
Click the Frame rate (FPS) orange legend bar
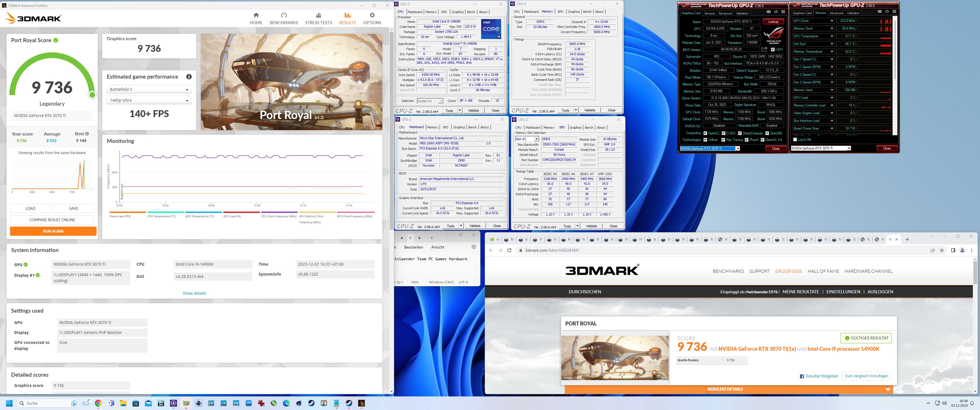coord(127,212)
